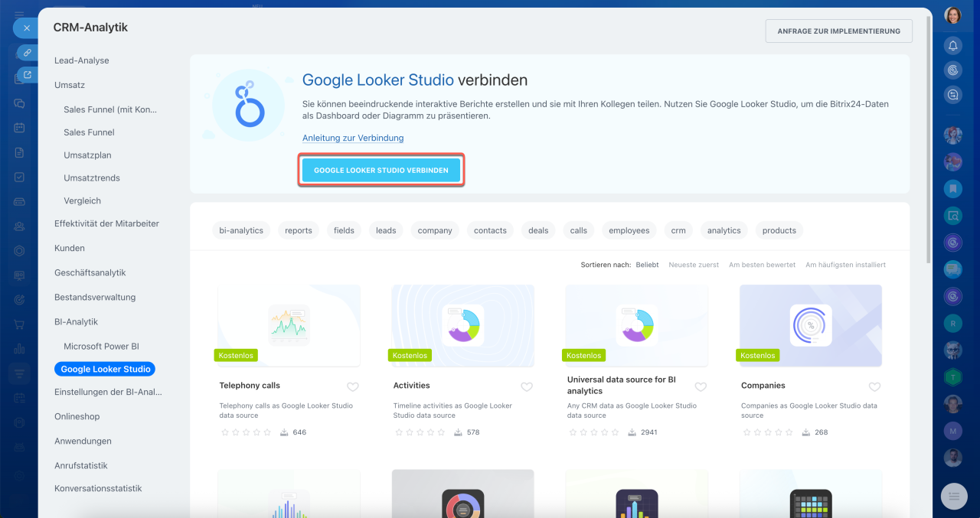Filter by deals tag

[538, 230]
